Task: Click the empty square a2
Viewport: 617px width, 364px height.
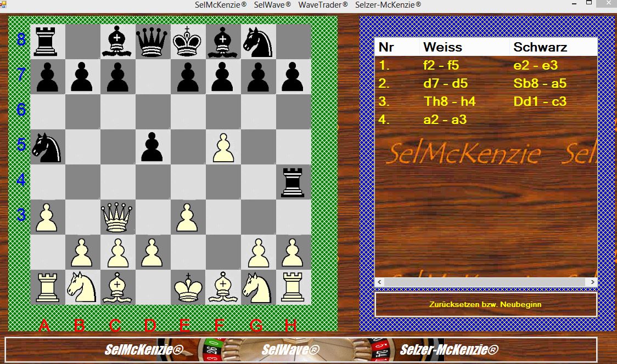Action: pyautogui.click(x=48, y=252)
